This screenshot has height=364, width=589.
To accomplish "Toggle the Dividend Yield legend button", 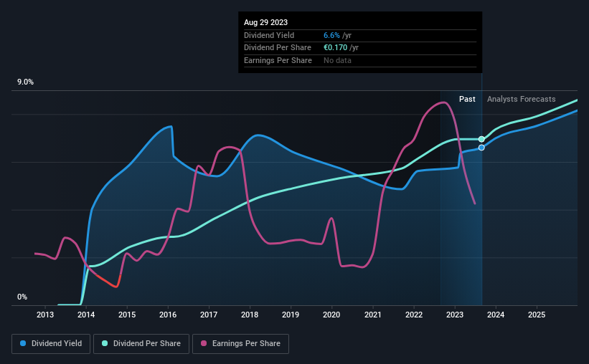I will (x=51, y=343).
